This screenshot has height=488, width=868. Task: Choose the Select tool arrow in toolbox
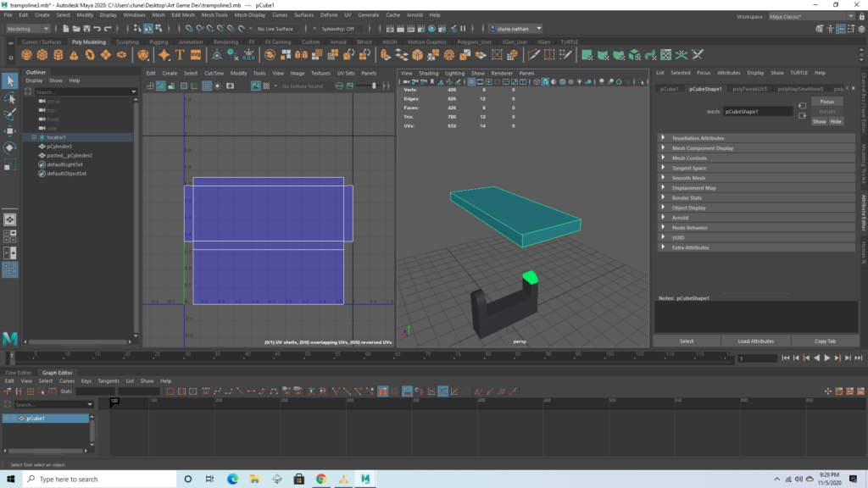[9, 80]
